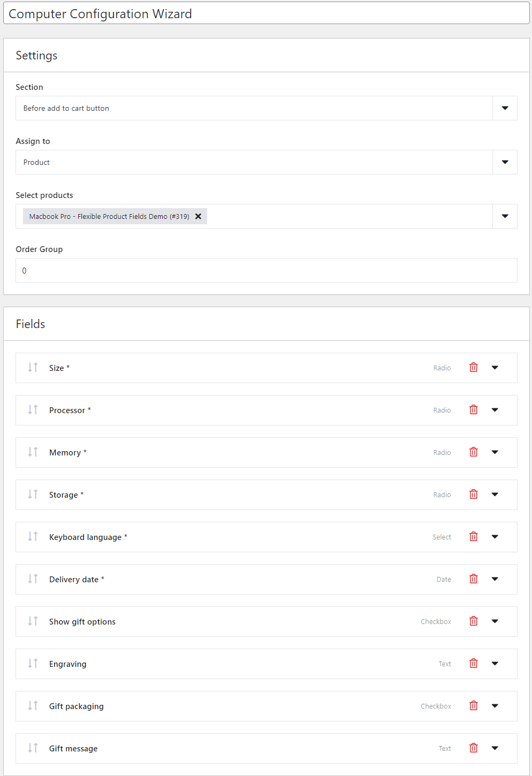Click the Keyboard language field label
532x776 pixels.
pos(88,537)
